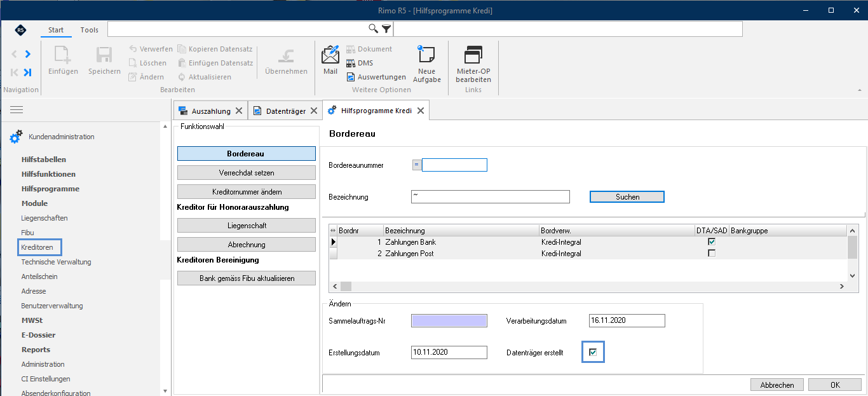Select the Zahlungen Post row text
Screen dimensions: 868x396
(x=409, y=254)
